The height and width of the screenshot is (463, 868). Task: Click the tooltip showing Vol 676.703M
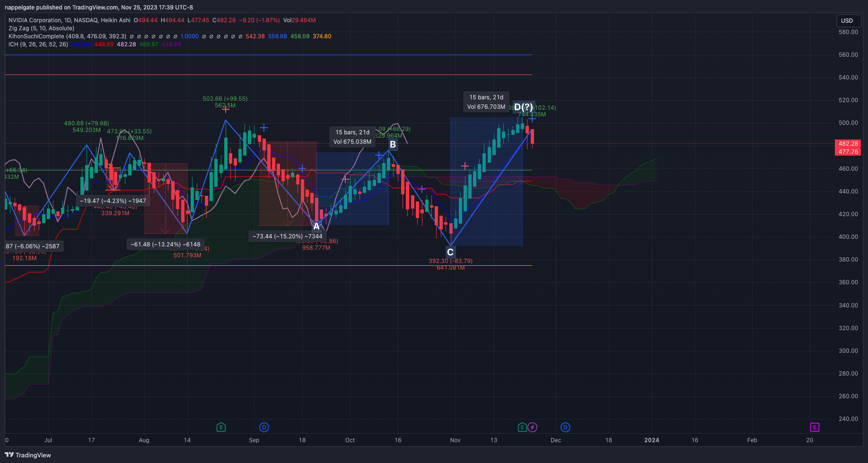click(x=486, y=102)
